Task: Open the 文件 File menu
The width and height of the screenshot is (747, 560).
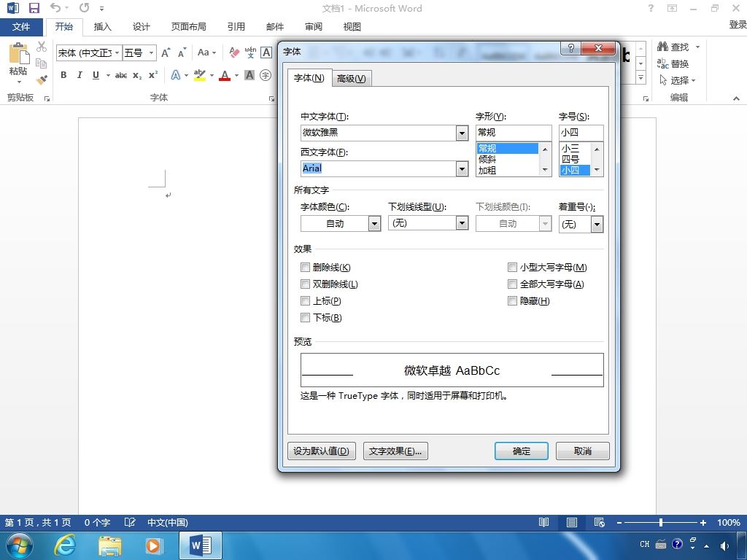Action: [x=21, y=27]
